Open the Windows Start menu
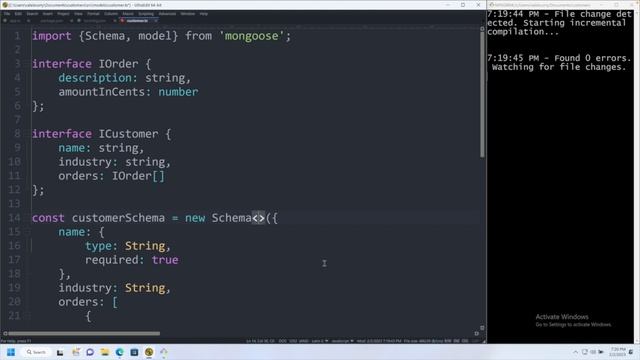The width and height of the screenshot is (640, 360). pyautogui.click(x=11, y=352)
